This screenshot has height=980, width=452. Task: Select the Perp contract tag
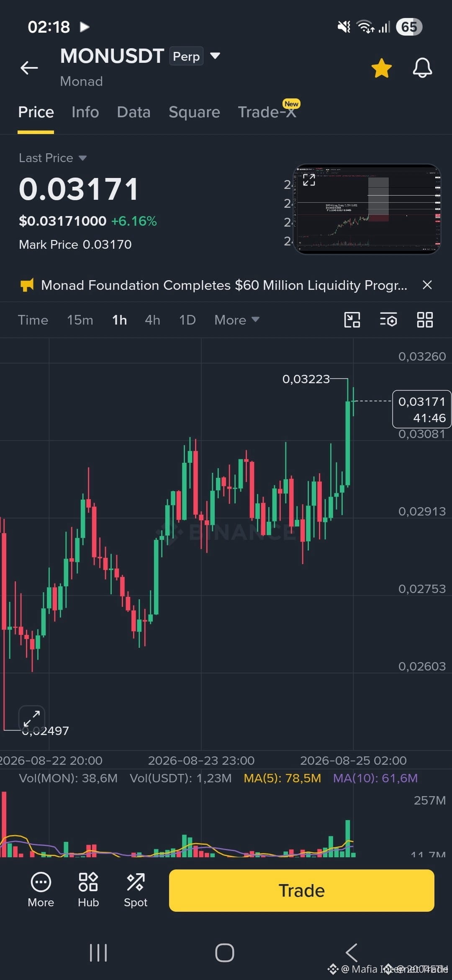coord(186,56)
